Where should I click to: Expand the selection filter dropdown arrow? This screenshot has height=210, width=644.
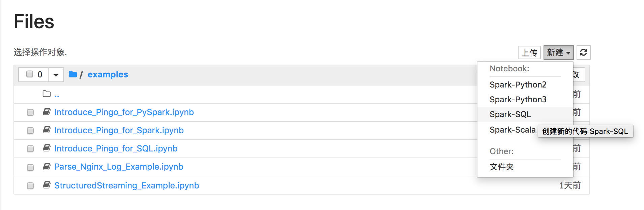56,75
